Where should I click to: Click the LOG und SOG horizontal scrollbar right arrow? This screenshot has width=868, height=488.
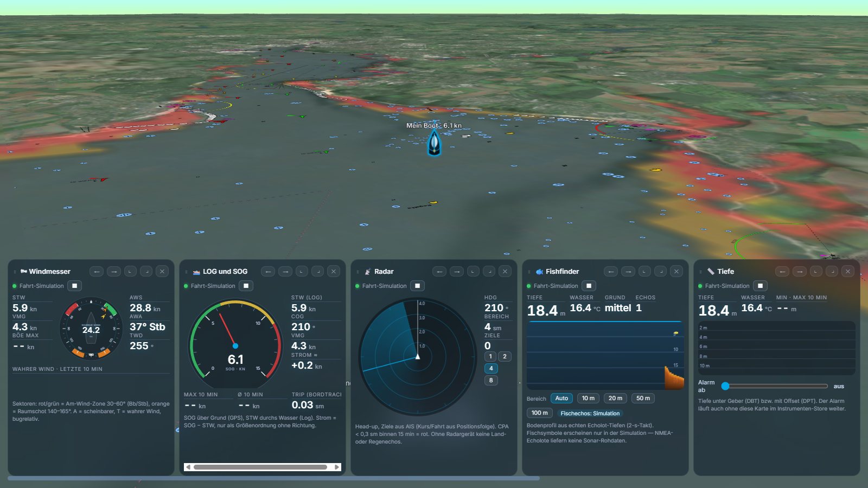[x=337, y=467]
